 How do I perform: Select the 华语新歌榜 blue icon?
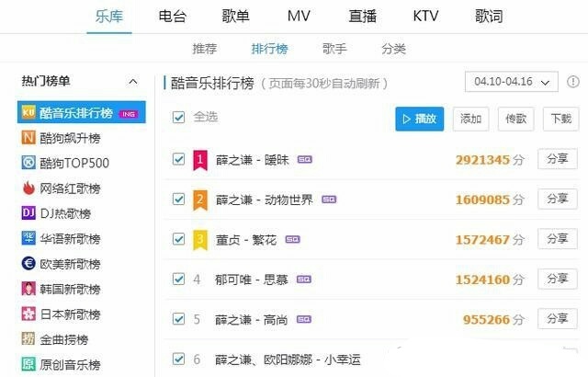point(28,238)
